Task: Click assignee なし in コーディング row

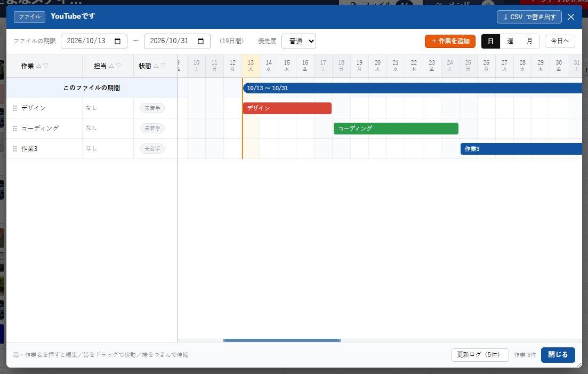Action: pos(91,128)
